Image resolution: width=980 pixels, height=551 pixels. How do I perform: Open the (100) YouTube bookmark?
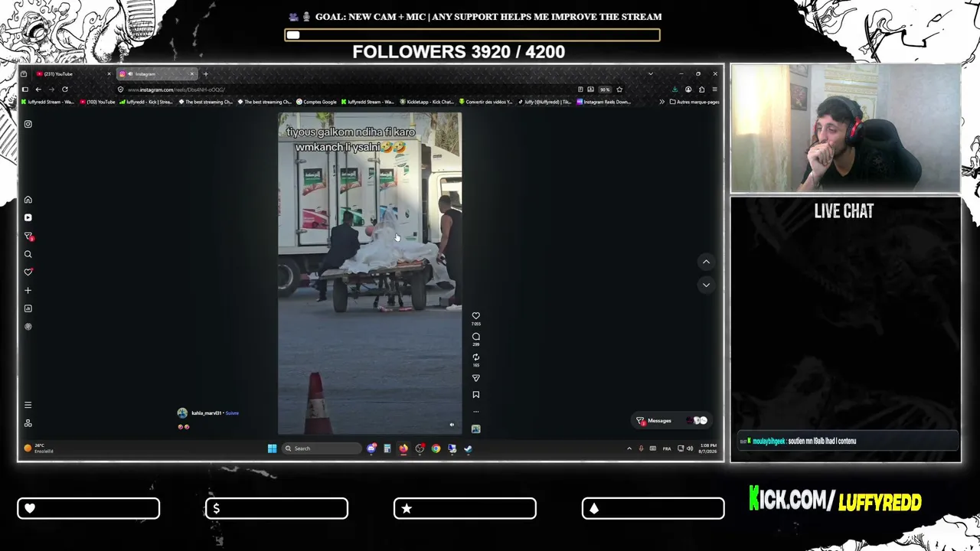point(97,102)
